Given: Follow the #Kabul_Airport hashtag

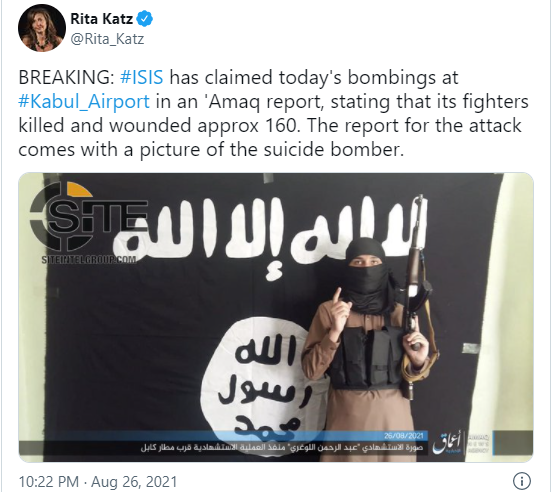Looking at the screenshot, I should click(84, 102).
